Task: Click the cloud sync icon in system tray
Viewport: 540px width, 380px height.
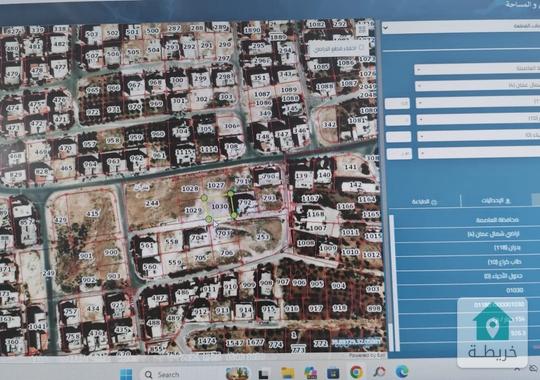Action: [x=533, y=369]
